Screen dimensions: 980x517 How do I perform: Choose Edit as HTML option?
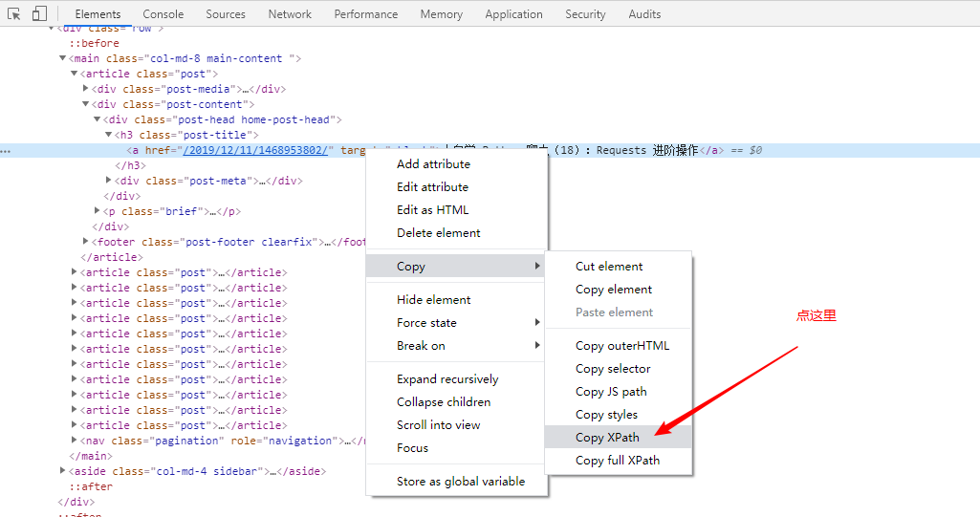432,209
